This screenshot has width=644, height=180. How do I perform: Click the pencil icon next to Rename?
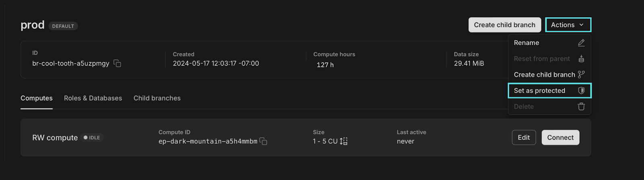[581, 43]
